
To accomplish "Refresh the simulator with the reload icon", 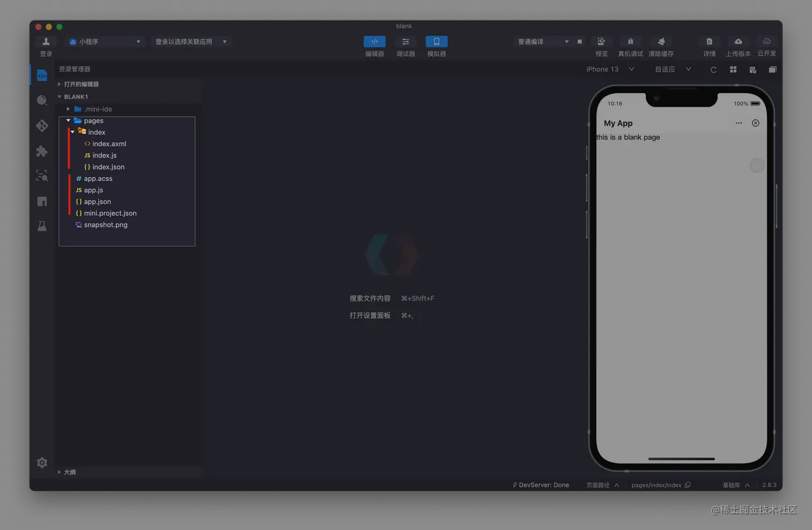I will point(713,70).
